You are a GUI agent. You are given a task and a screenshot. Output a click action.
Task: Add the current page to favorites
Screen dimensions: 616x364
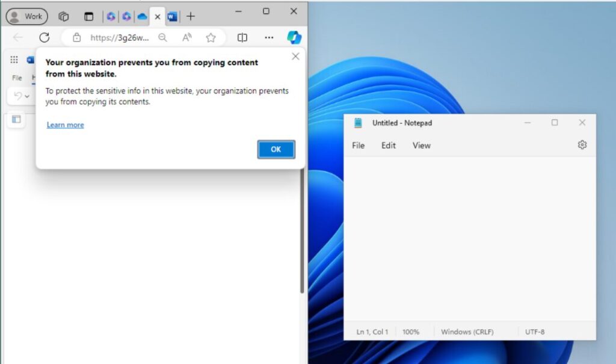[x=211, y=37]
